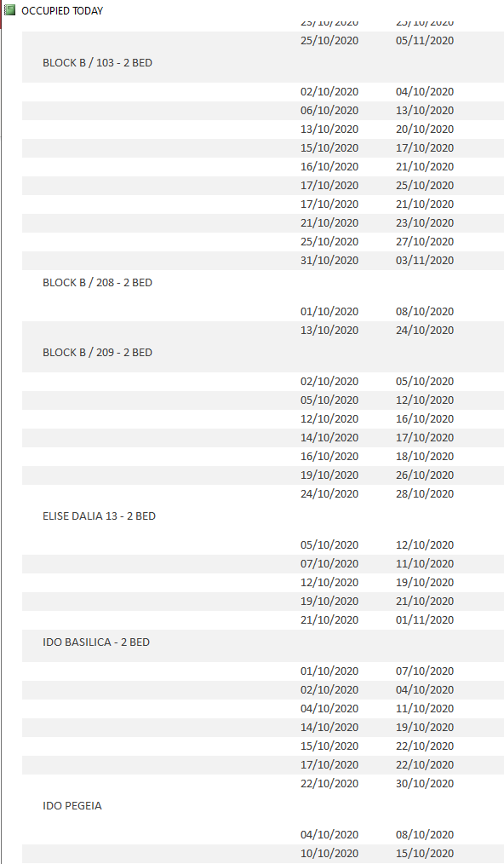Select BLOCK B / 209 - 2 BED group label
The image size is (504, 864).
click(98, 353)
